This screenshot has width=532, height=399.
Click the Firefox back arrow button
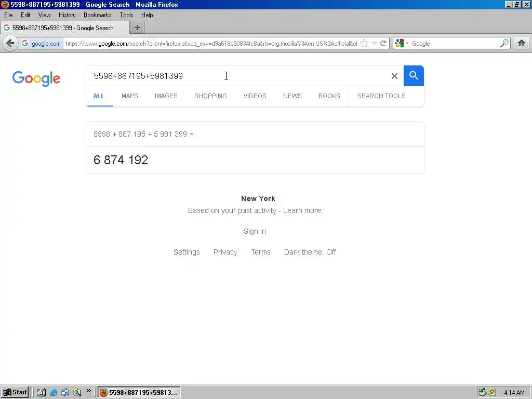coord(10,44)
